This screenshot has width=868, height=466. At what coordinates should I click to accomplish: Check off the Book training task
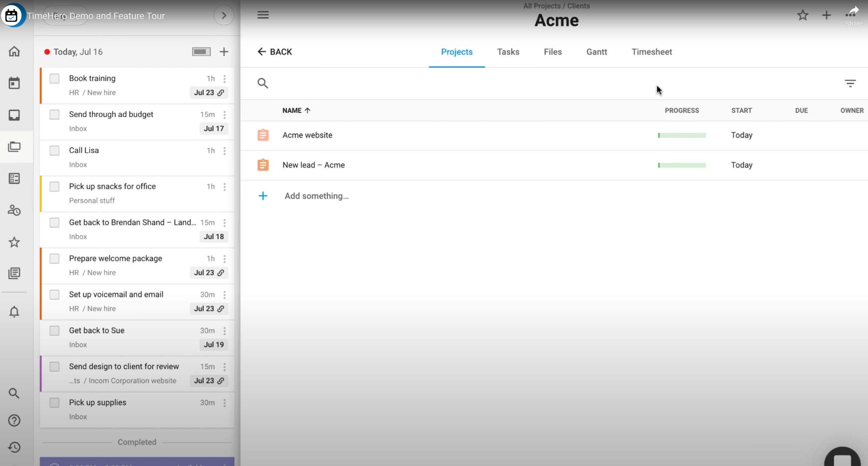55,79
